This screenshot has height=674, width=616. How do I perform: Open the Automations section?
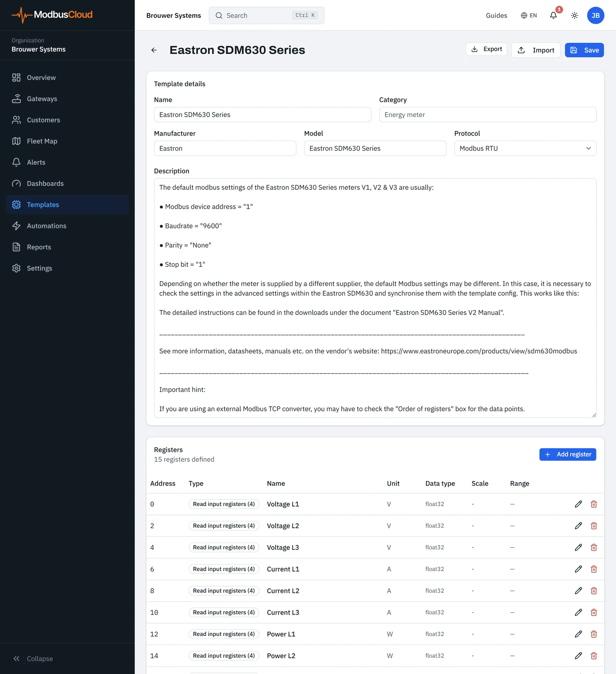pyautogui.click(x=67, y=226)
